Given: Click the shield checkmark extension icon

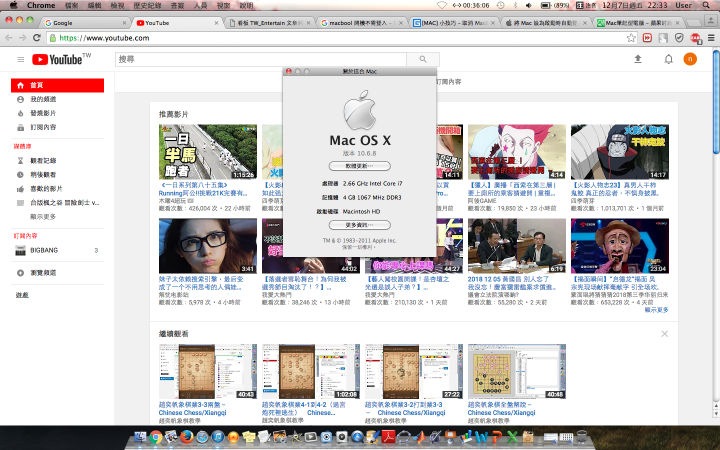Looking at the screenshot, I should pos(679,38).
